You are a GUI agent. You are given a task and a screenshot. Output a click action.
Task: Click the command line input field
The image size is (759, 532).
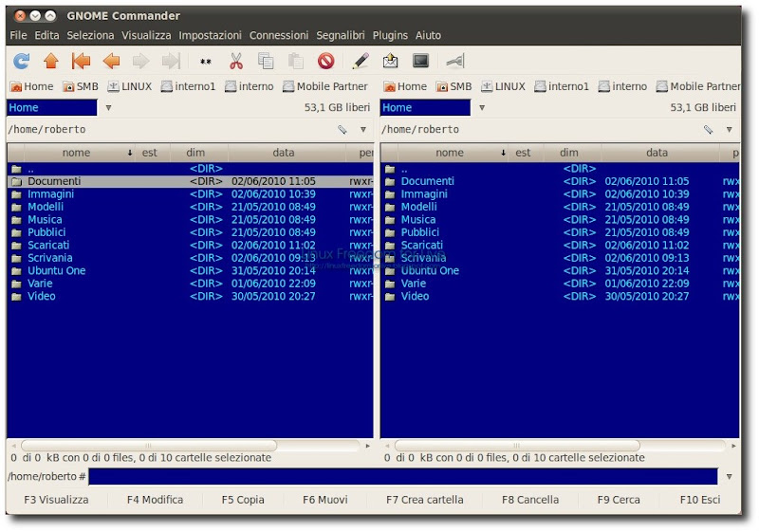(402, 477)
